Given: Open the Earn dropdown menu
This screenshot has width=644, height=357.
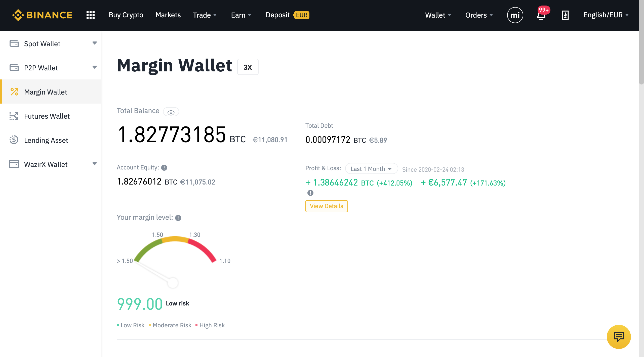Looking at the screenshot, I should tap(241, 15).
